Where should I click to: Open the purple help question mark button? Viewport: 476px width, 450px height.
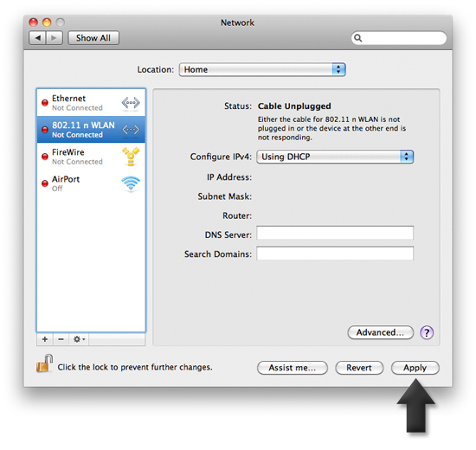click(427, 332)
